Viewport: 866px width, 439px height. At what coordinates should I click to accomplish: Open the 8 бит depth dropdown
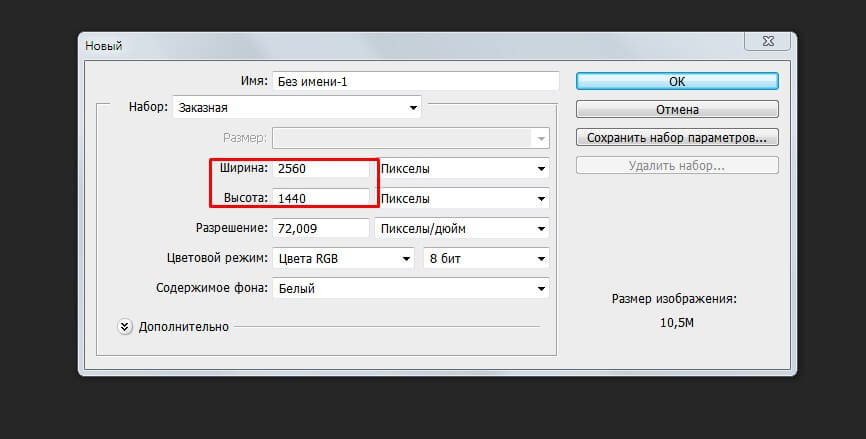click(486, 258)
